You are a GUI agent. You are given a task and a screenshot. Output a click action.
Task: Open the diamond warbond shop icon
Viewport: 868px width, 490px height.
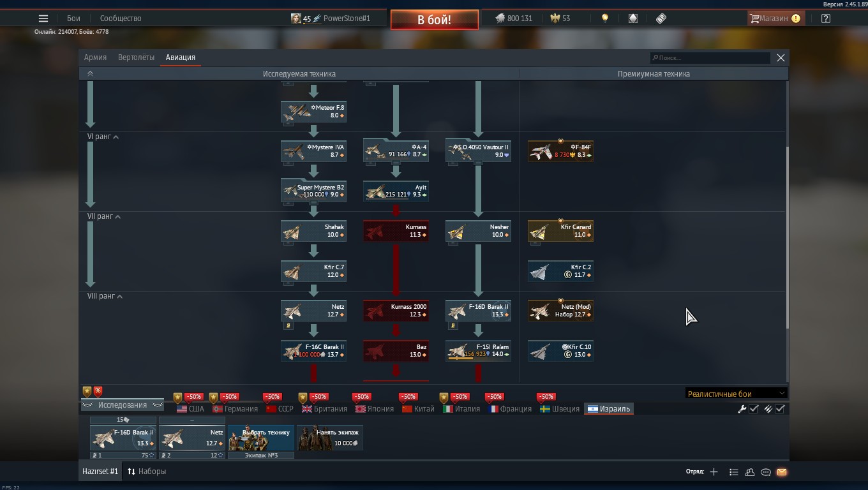633,19
